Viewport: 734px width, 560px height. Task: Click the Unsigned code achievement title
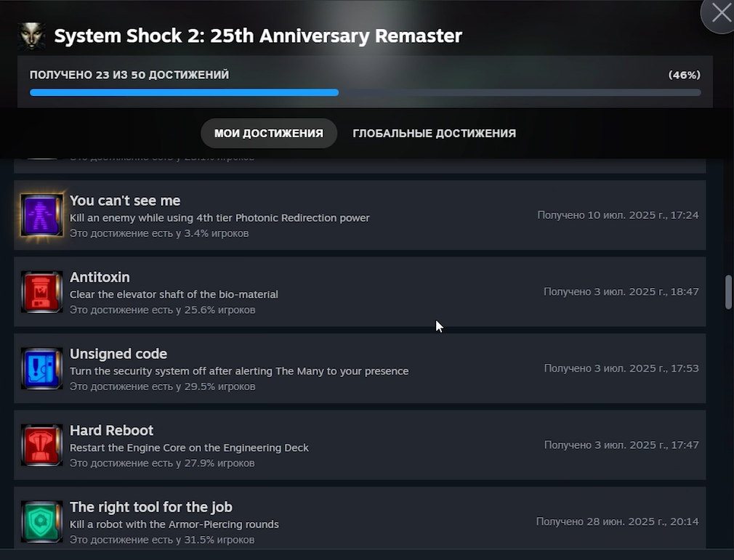118,354
